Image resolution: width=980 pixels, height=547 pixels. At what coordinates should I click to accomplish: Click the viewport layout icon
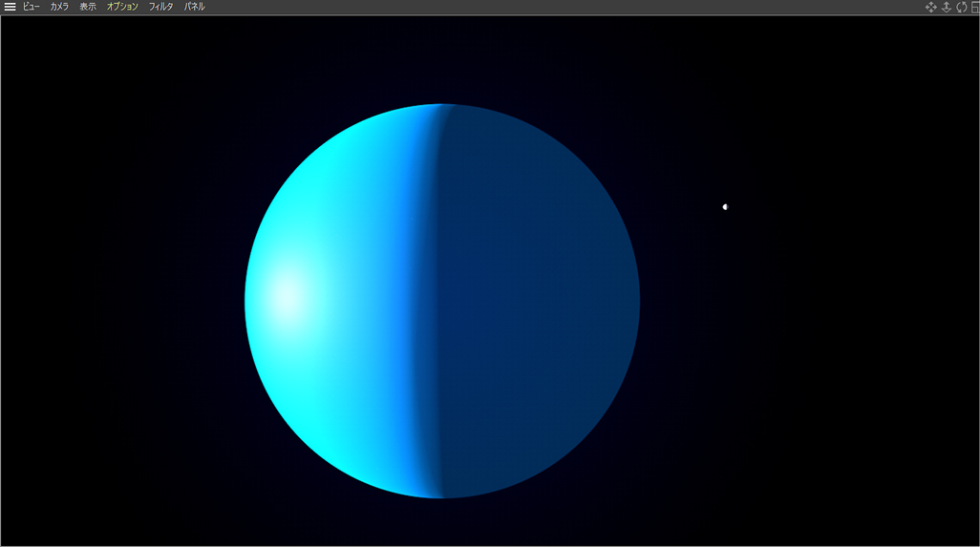[974, 7]
